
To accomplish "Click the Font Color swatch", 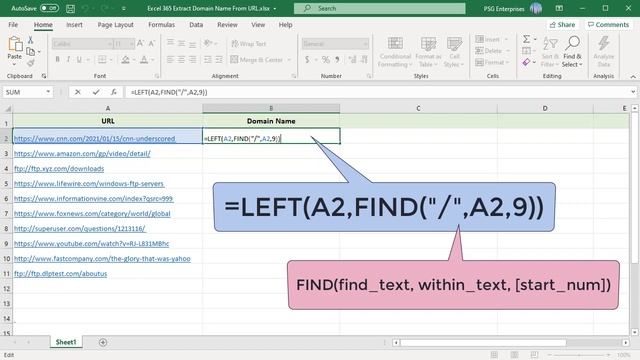I will pyautogui.click(x=144, y=60).
